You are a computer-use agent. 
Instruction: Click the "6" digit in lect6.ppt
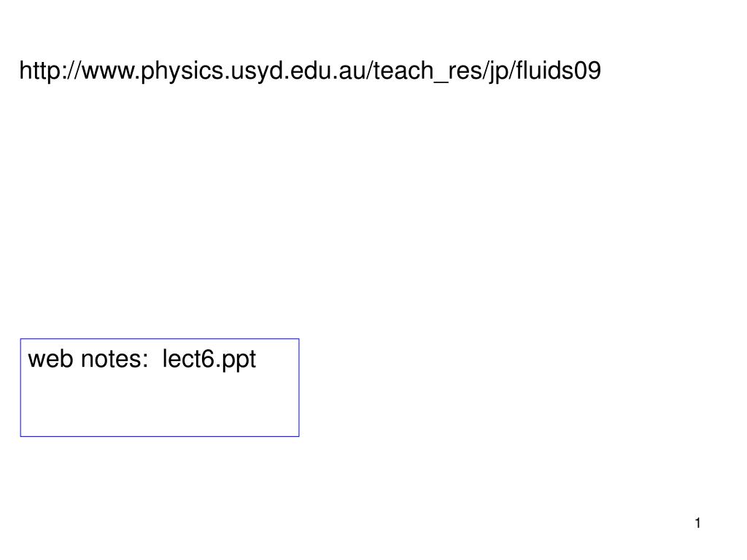209,359
